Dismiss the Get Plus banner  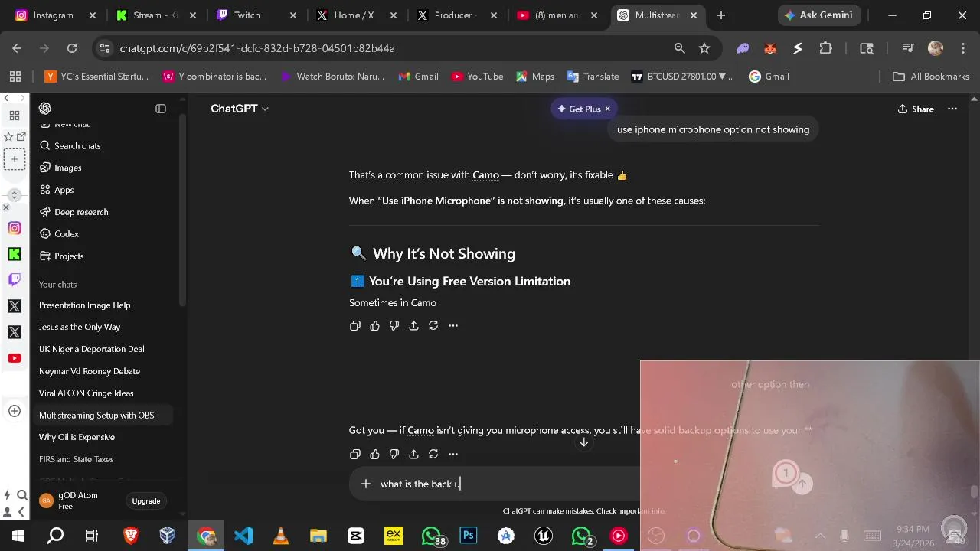(x=608, y=109)
